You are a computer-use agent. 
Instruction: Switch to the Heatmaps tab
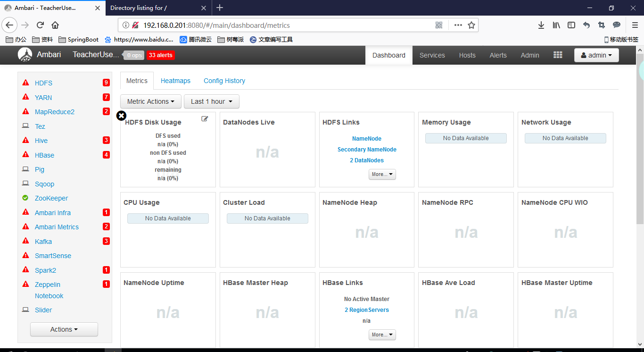point(175,81)
